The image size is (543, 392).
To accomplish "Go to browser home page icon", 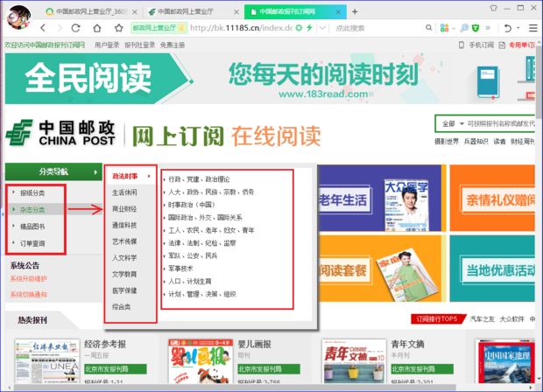I will (x=97, y=28).
